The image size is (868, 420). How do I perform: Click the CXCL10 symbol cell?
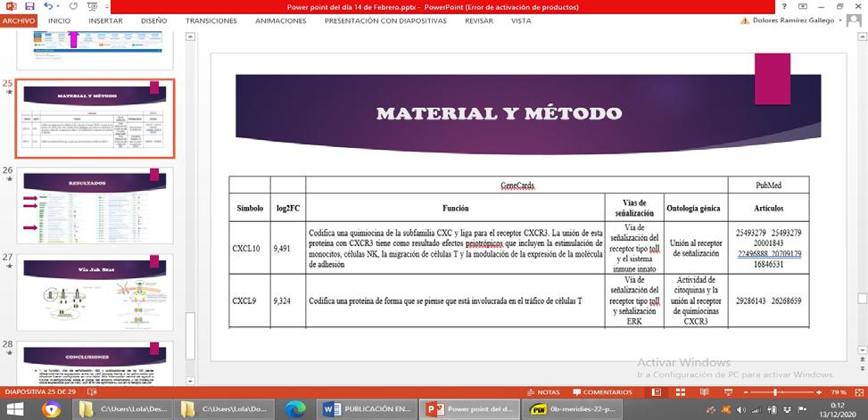[250, 249]
